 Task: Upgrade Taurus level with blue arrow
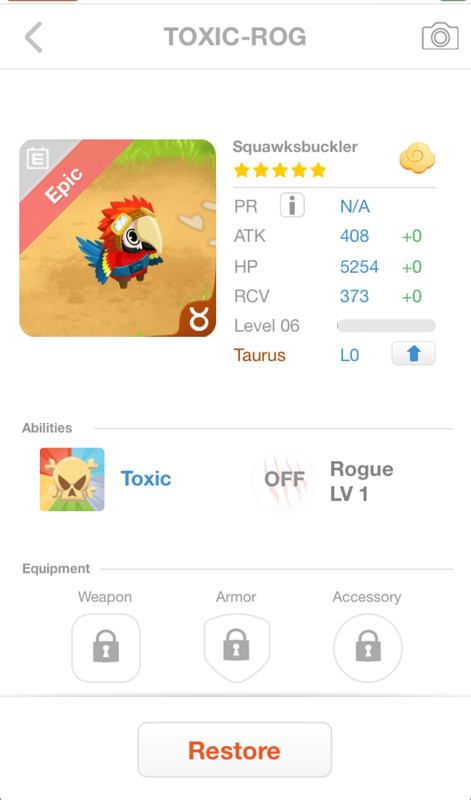pos(413,353)
